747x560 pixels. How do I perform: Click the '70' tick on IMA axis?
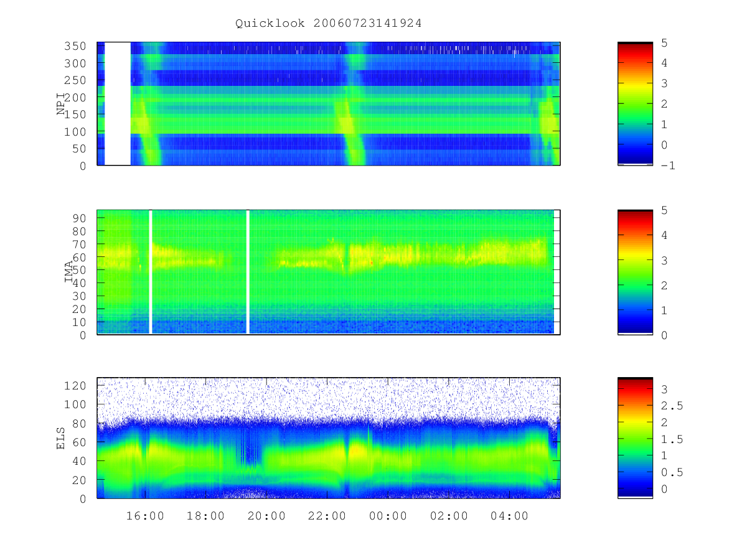point(80,244)
